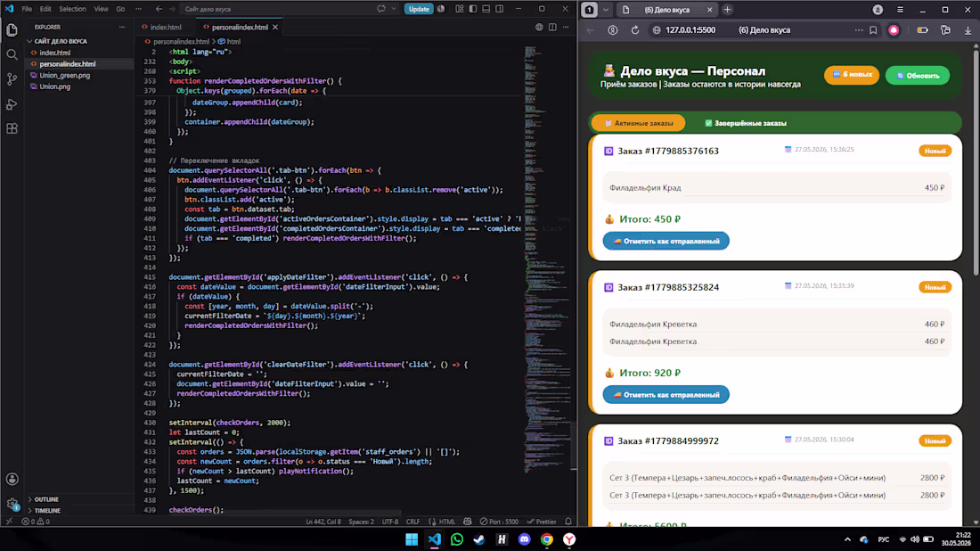Bookmark the page in the browser
980x551 pixels.
tap(873, 30)
